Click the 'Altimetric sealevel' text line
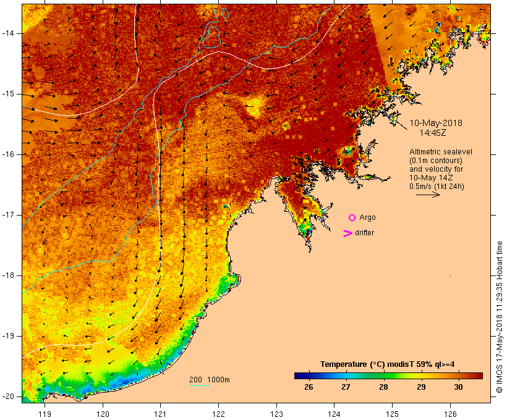Screen dimensions: 507x420 441,152
